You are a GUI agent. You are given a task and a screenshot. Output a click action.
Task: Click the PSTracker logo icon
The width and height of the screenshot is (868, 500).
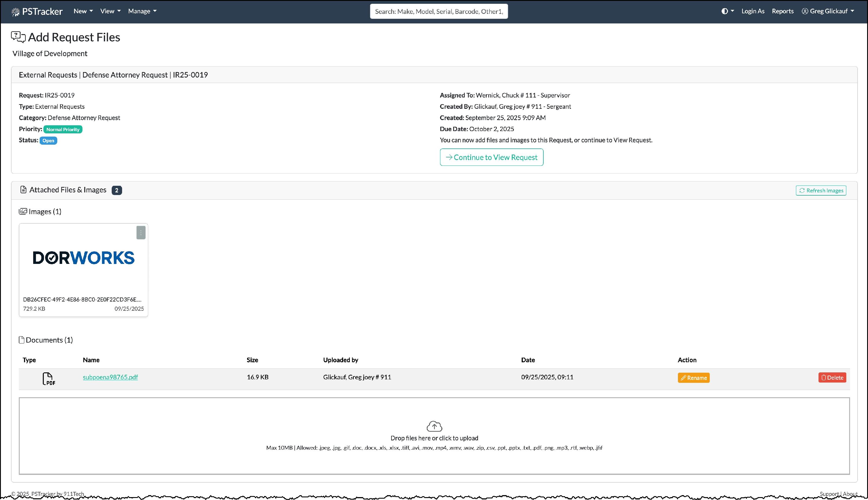(x=15, y=12)
